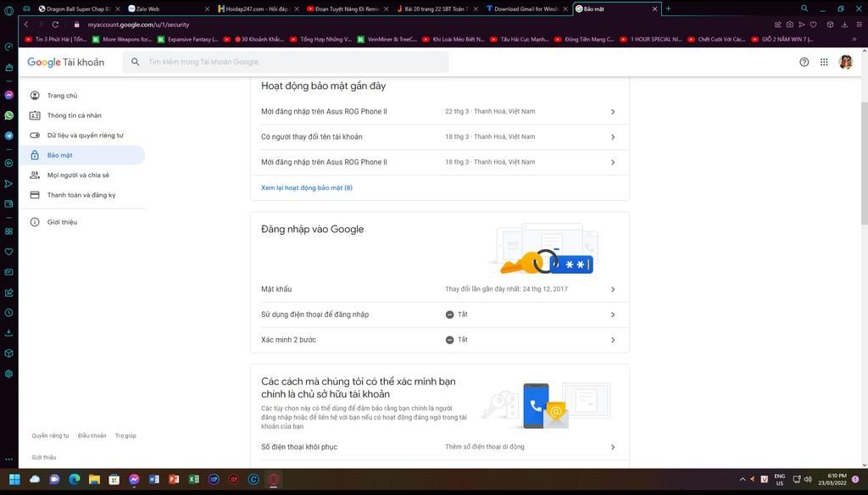Viewport: 868px width, 495px height.
Task: Click the chevron on the 'Sử dụng điện thoại để đăng nhập' row
Action: click(x=613, y=314)
